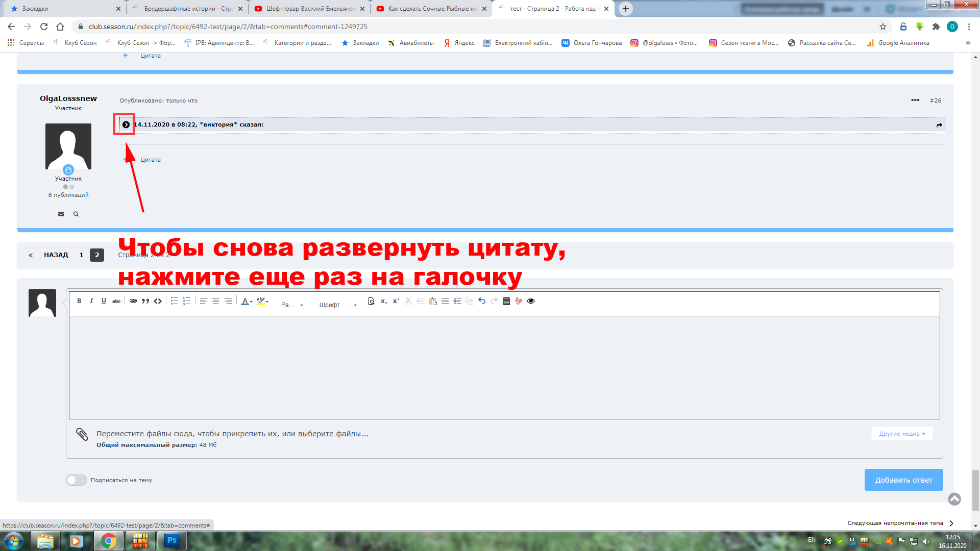
Task: Toggle bold formatting in the editor
Action: [79, 301]
